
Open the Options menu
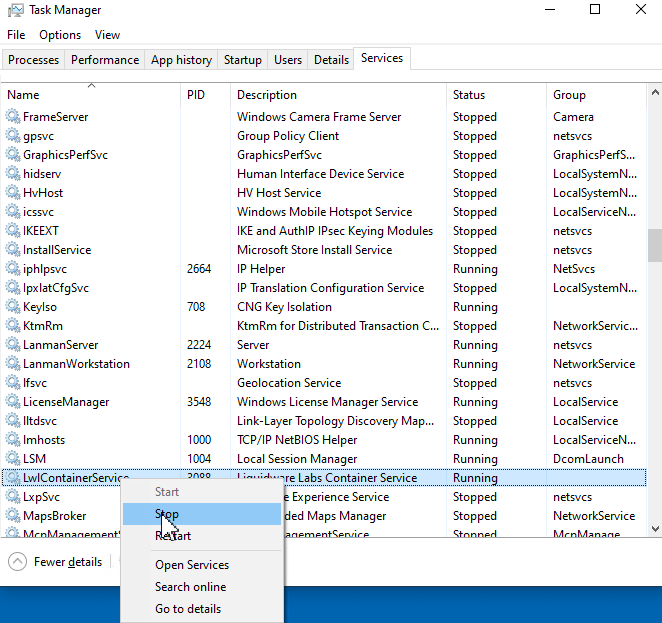pos(60,35)
